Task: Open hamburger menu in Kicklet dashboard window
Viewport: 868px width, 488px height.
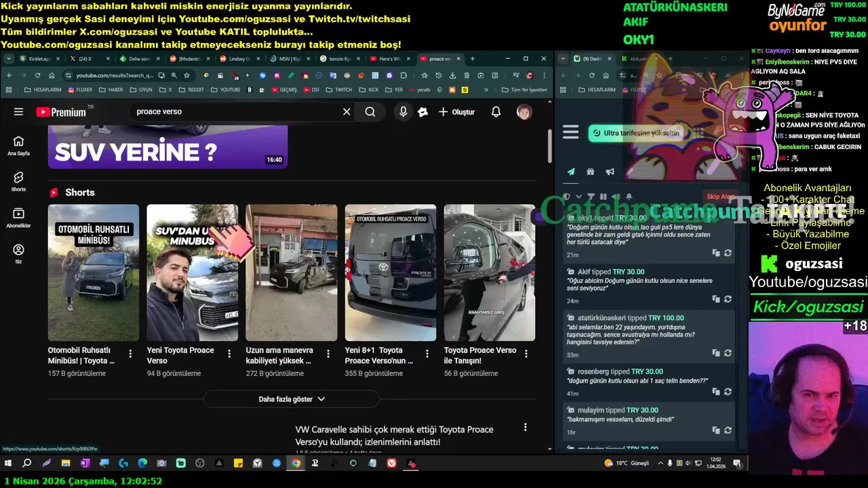Action: (571, 133)
